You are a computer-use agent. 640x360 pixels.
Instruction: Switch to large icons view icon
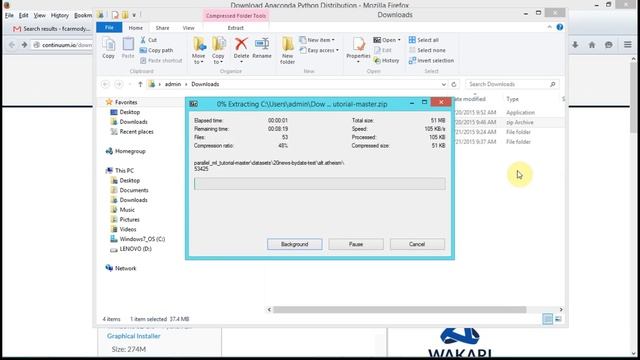[558, 319]
